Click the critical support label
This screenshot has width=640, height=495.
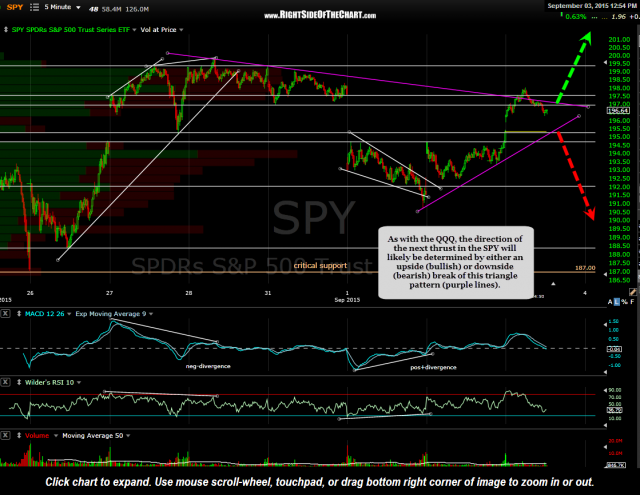tap(320, 266)
